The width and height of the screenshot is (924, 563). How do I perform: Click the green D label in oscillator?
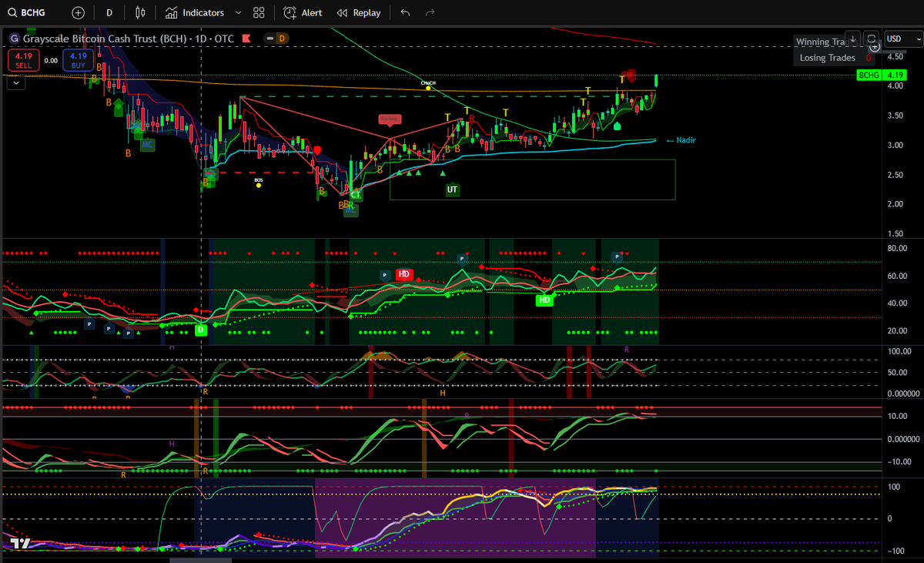[201, 330]
